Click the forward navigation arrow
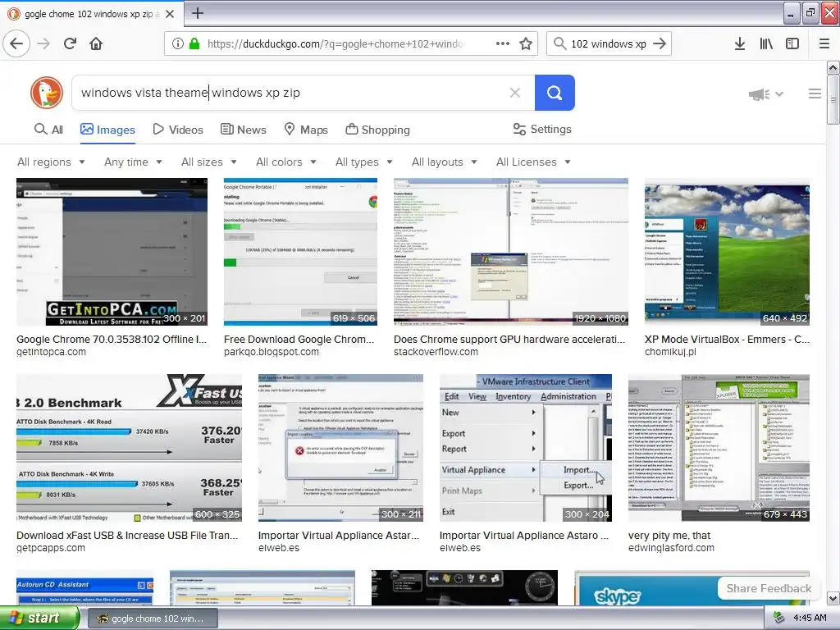The height and width of the screenshot is (630, 840). pos(44,43)
